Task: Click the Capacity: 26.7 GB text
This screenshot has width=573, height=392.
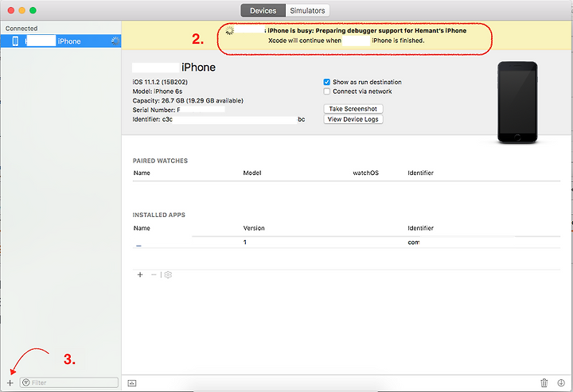Action: tap(188, 101)
